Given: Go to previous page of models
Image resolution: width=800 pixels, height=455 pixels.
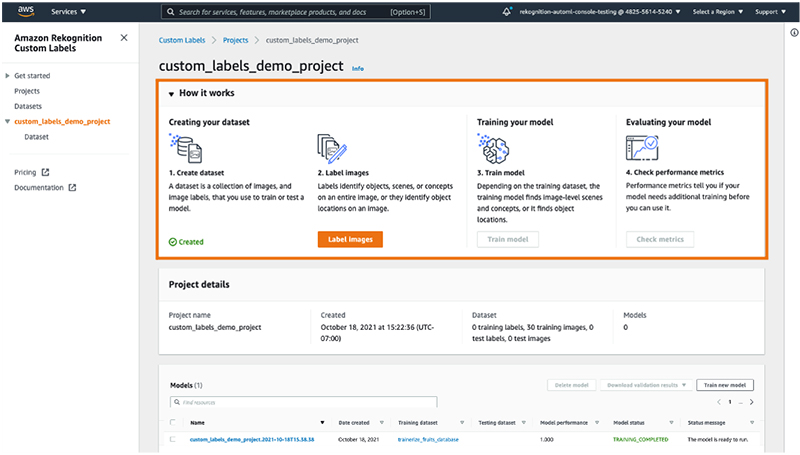Looking at the screenshot, I should click(x=719, y=402).
